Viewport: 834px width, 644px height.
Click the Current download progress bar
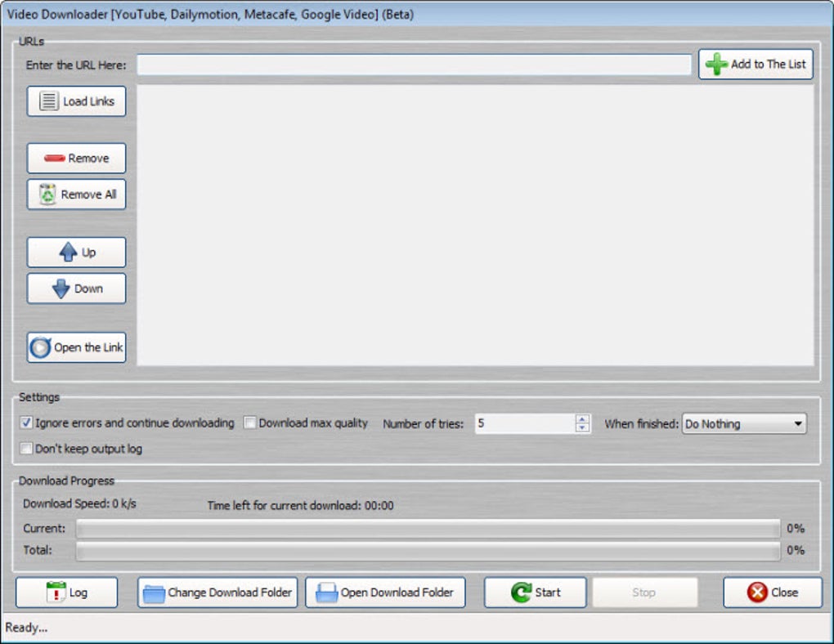425,528
